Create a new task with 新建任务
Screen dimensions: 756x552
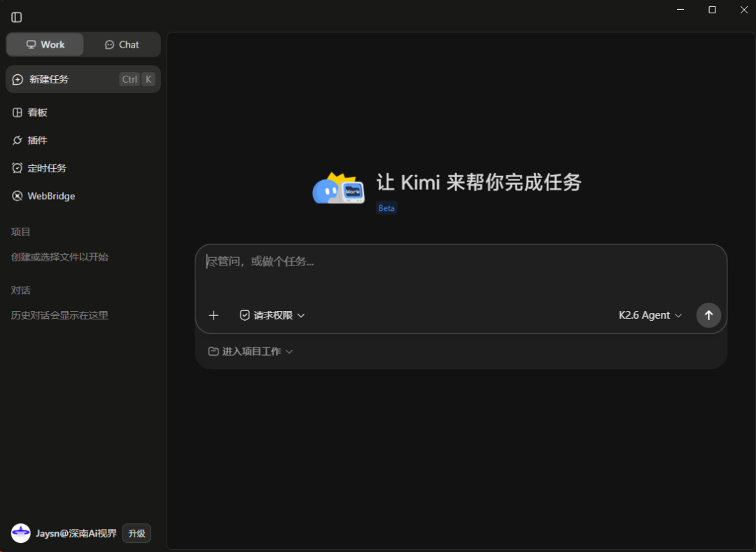83,79
